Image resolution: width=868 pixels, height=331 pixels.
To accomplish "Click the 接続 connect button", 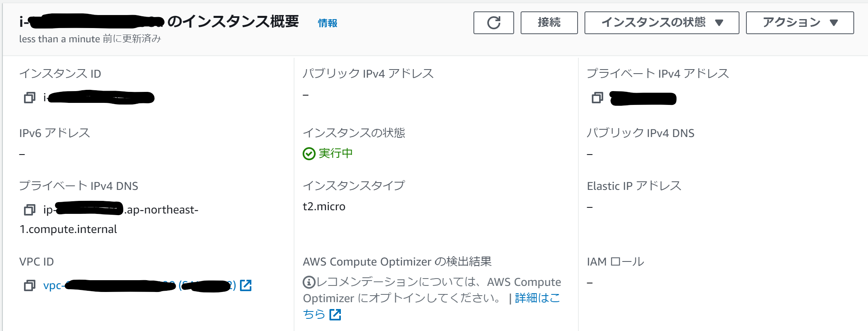I will click(x=549, y=23).
